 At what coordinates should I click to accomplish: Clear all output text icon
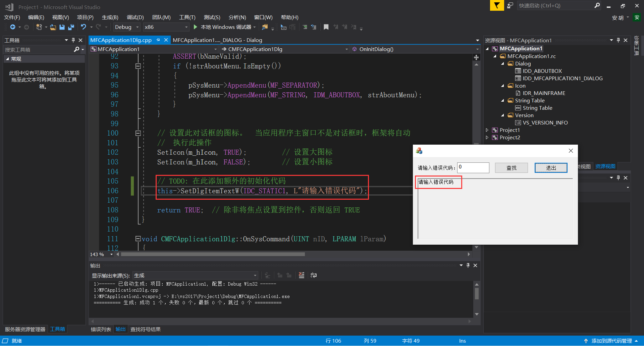[x=302, y=275]
